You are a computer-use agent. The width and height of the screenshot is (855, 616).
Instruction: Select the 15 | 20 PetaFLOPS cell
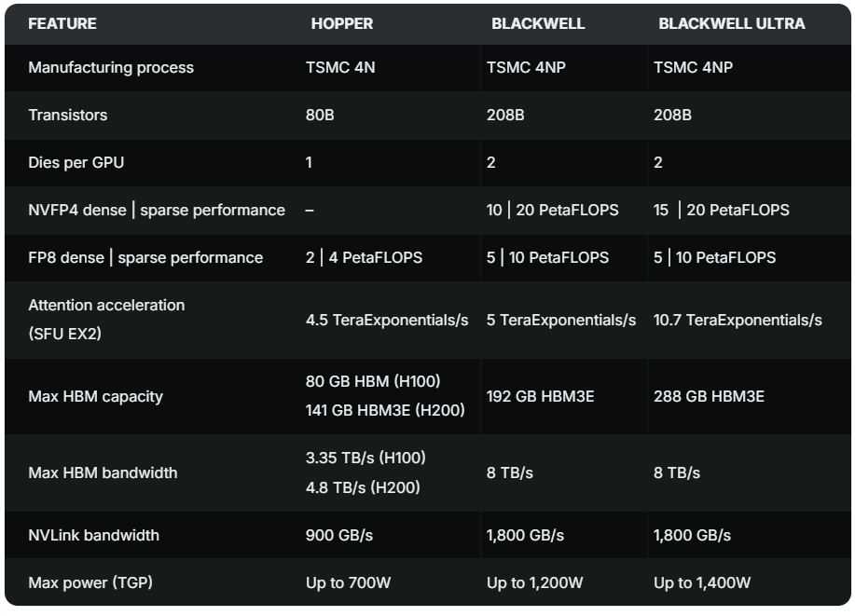[721, 210]
